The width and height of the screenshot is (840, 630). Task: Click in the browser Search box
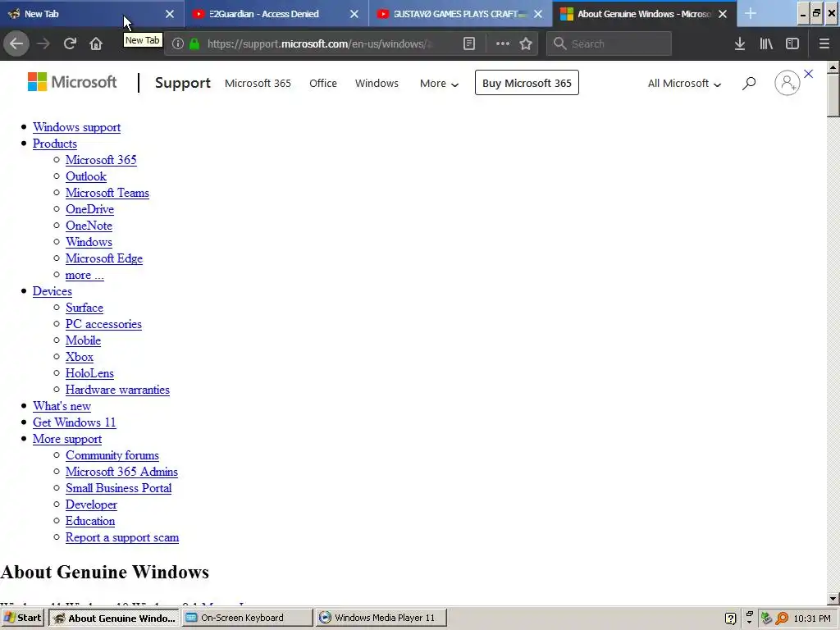pos(609,43)
